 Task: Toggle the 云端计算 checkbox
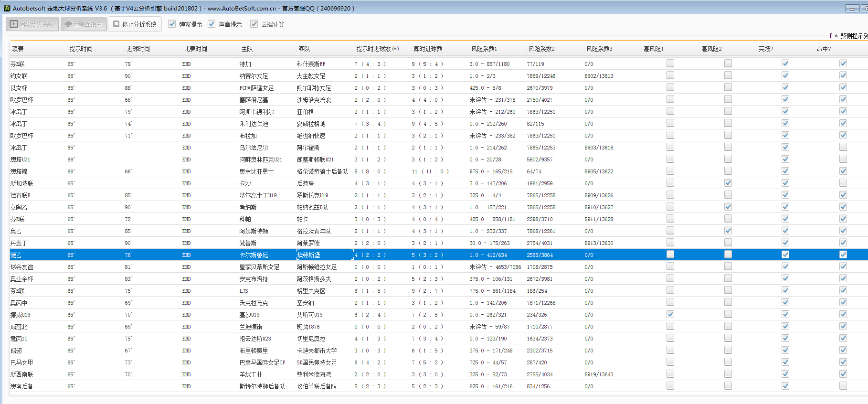(x=254, y=24)
